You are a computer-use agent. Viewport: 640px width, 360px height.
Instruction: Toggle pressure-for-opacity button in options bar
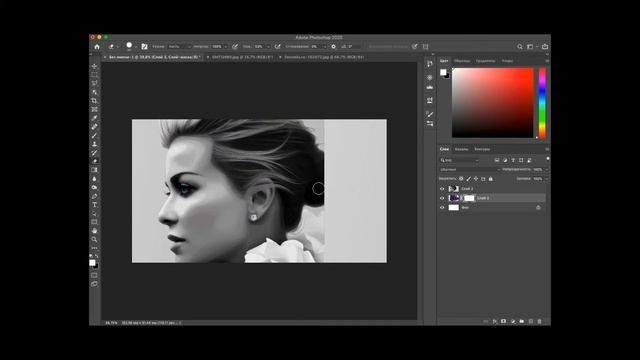(x=235, y=47)
